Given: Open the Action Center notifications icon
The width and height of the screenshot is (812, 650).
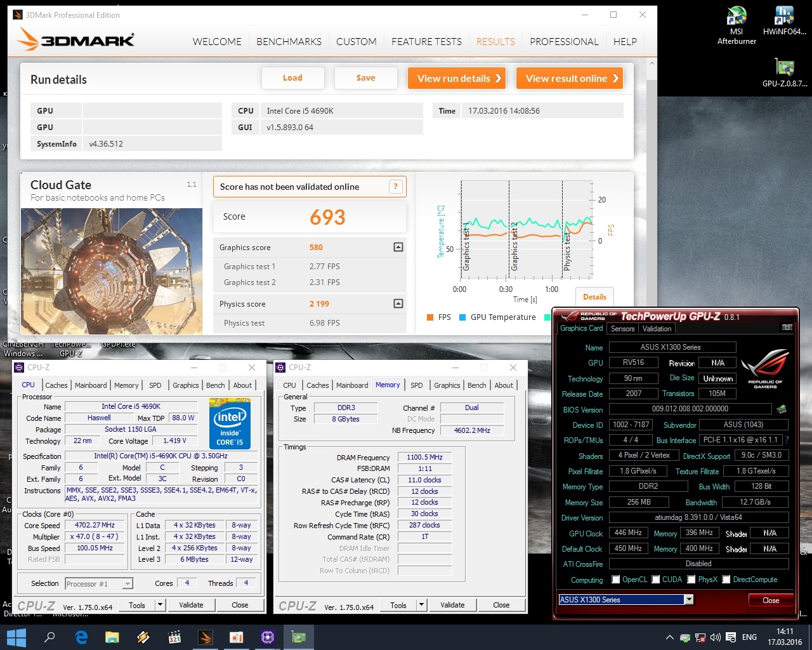Looking at the screenshot, I should tap(731, 637).
